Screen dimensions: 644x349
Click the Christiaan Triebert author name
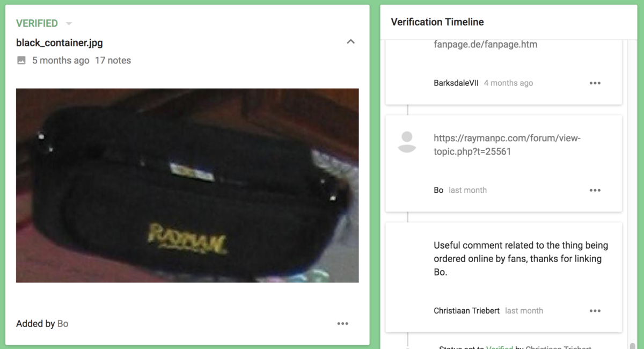click(x=466, y=311)
